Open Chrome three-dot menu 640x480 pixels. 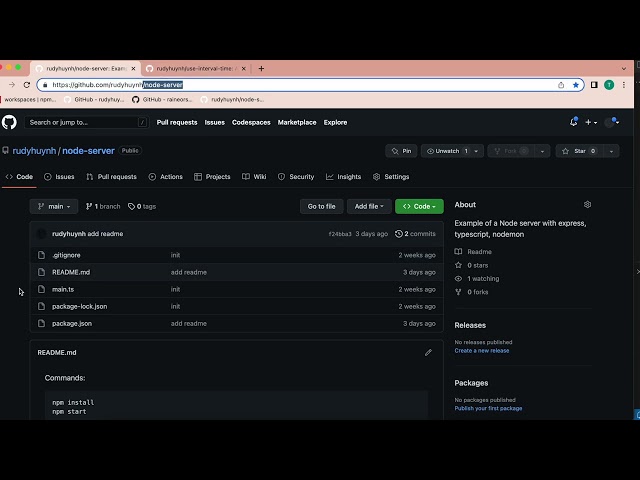[x=624, y=85]
